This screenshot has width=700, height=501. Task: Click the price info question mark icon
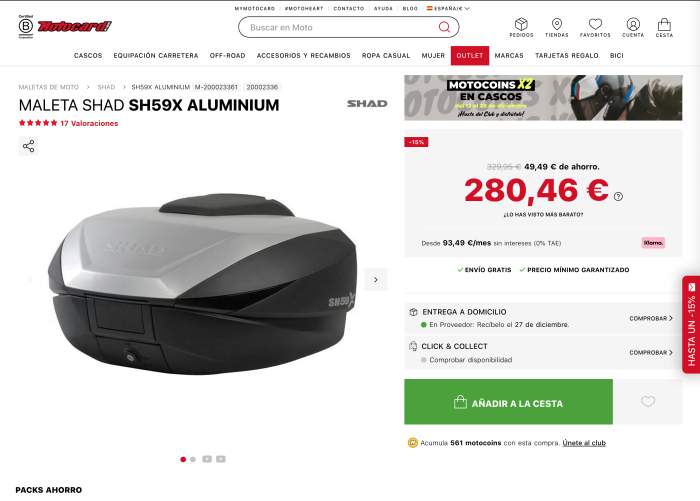click(x=618, y=196)
